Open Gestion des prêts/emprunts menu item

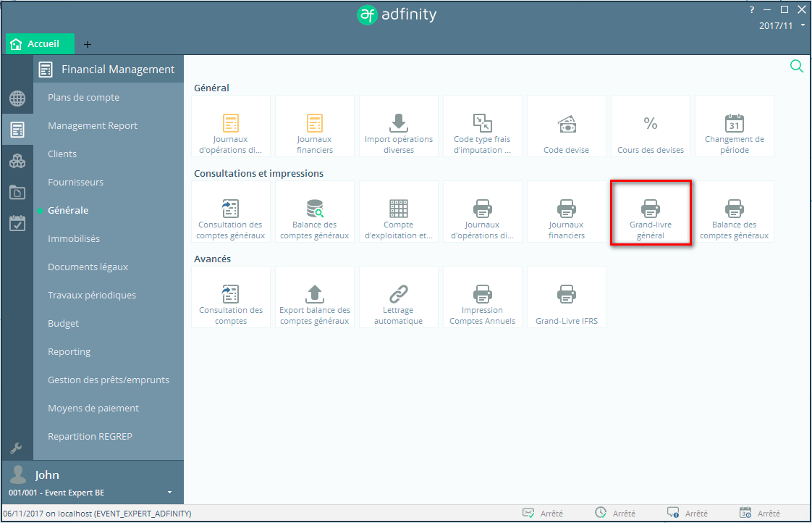109,380
